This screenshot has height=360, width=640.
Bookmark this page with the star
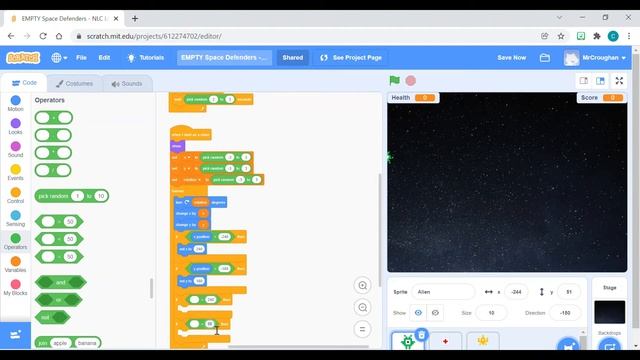coord(561,36)
